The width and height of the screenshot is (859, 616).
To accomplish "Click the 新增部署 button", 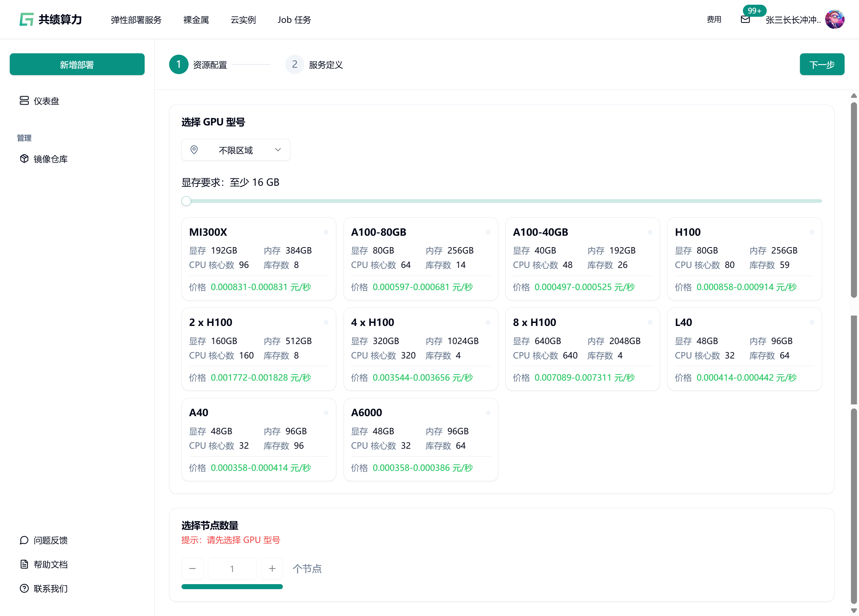I will pyautogui.click(x=77, y=64).
